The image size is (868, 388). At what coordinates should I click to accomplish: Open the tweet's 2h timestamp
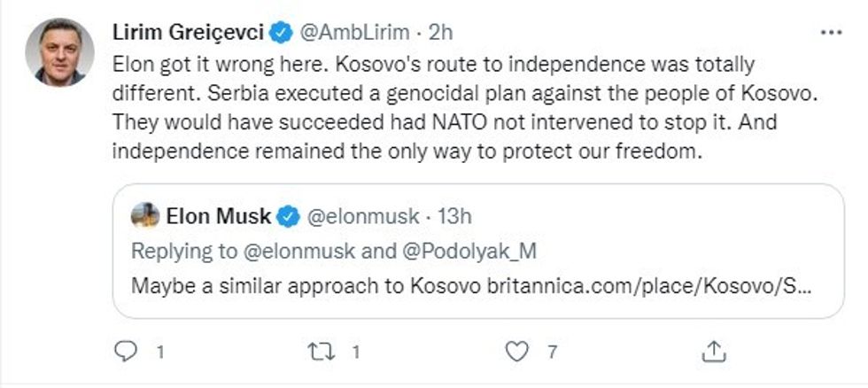[440, 33]
